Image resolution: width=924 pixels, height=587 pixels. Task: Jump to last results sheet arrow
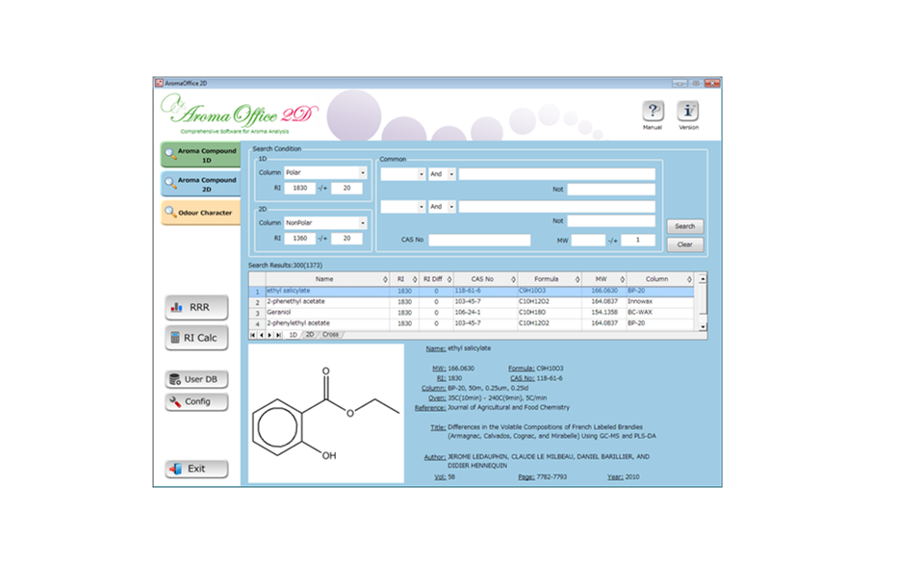[279, 335]
